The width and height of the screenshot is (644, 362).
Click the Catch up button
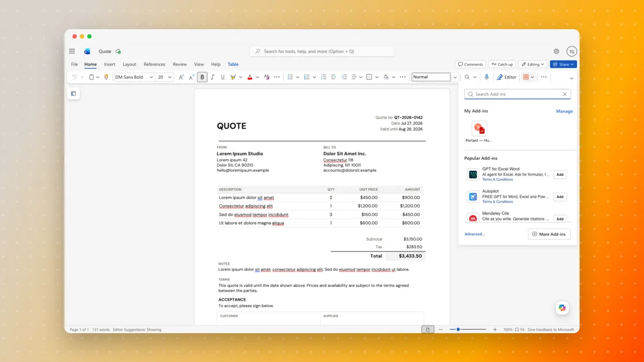click(x=502, y=64)
